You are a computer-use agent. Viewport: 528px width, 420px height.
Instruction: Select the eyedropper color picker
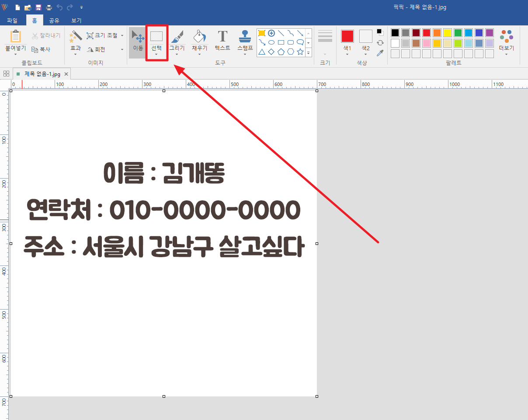[x=380, y=53]
